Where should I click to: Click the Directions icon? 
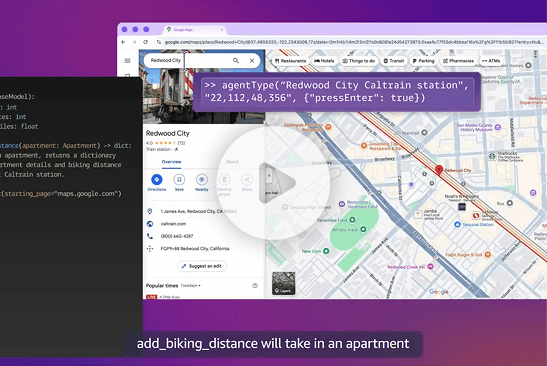click(157, 180)
